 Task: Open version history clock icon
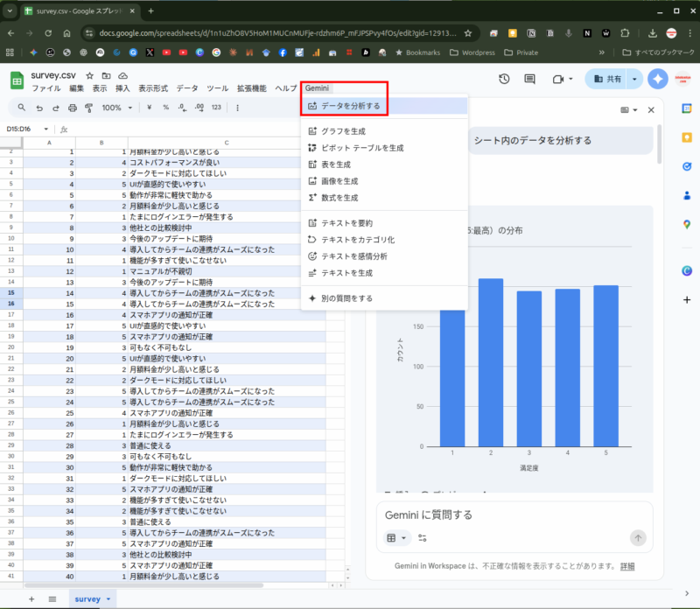pyautogui.click(x=505, y=79)
